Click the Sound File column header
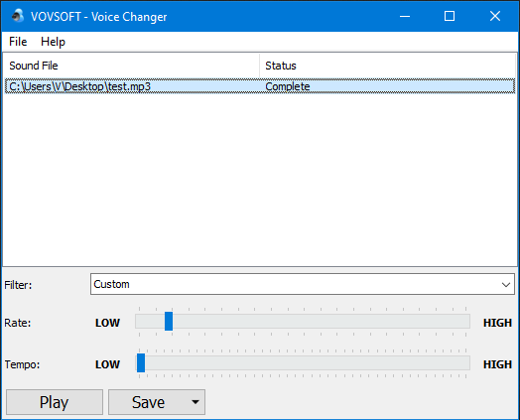The height and width of the screenshot is (420, 520). point(131,66)
